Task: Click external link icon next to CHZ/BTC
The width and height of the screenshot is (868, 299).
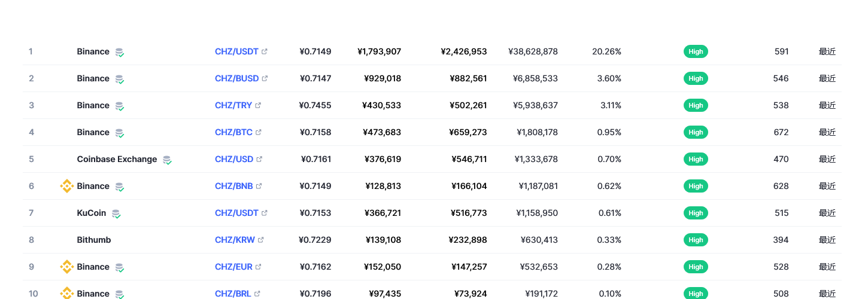Action: coord(259,132)
